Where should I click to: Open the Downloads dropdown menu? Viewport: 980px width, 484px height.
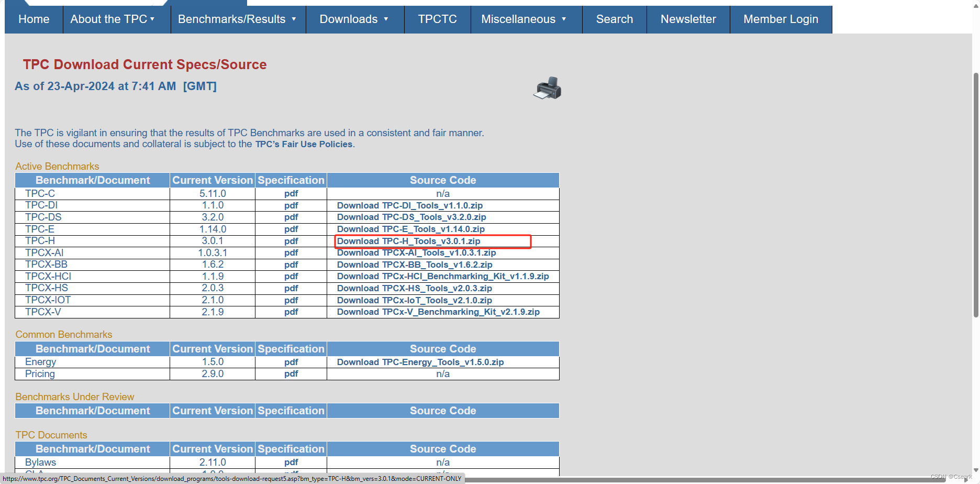click(x=354, y=19)
